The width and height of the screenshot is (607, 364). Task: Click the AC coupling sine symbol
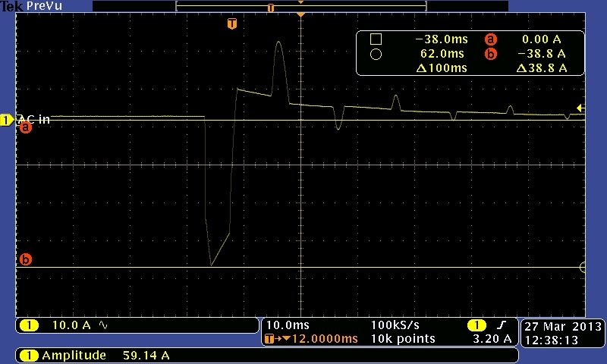(x=103, y=325)
